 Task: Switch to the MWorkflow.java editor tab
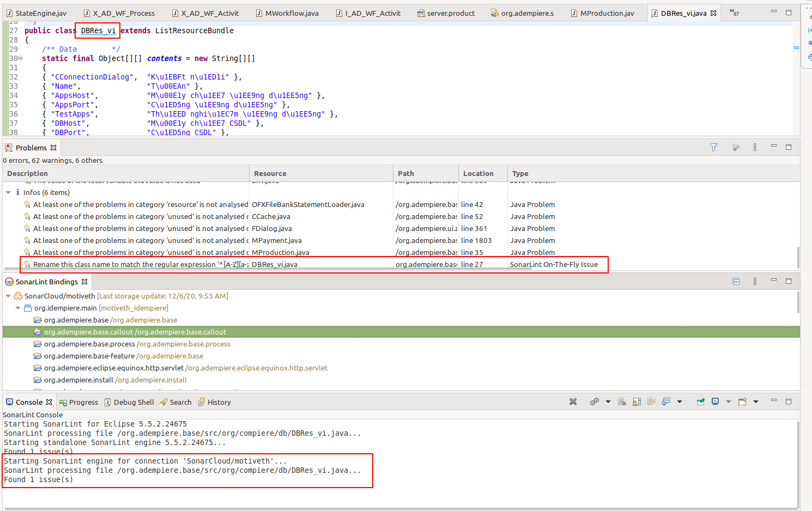292,13
